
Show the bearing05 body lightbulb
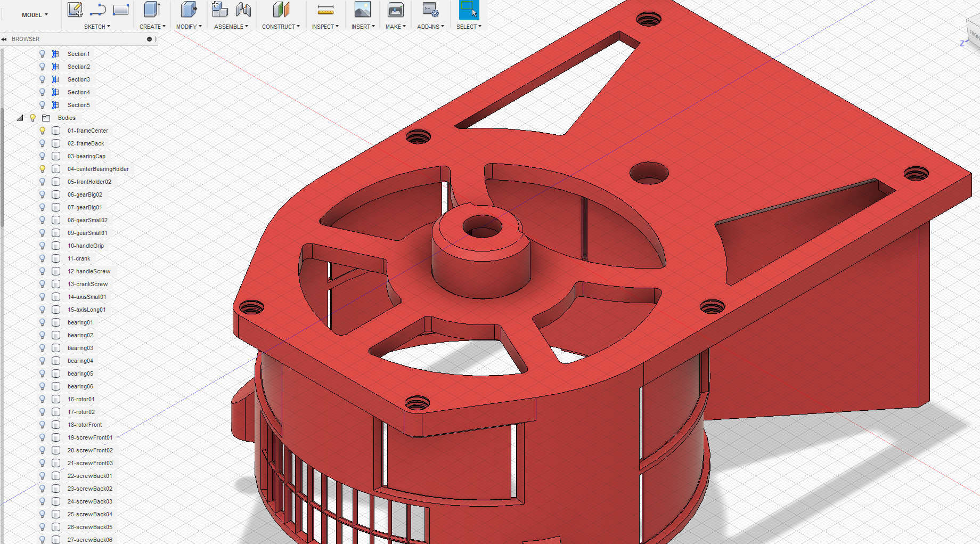tap(43, 374)
